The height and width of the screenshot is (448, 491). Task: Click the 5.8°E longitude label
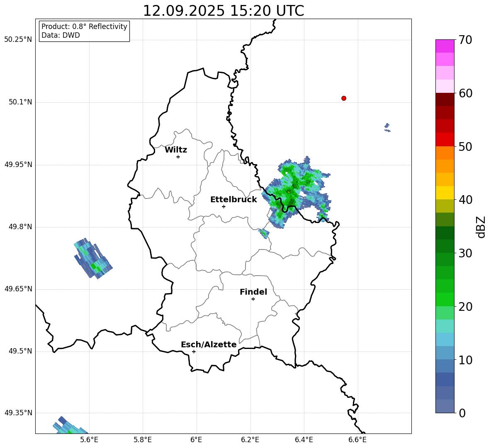(x=143, y=440)
